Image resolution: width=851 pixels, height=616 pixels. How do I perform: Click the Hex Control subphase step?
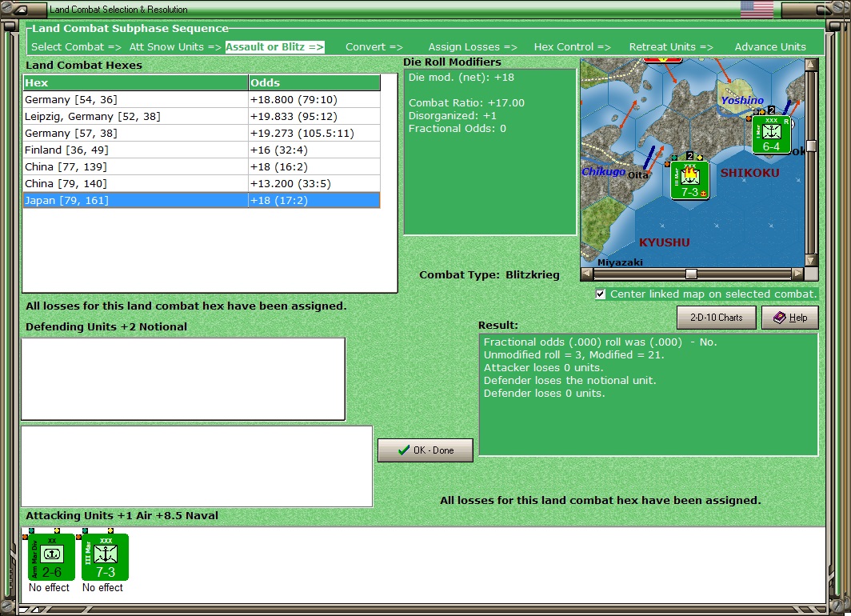pos(572,47)
